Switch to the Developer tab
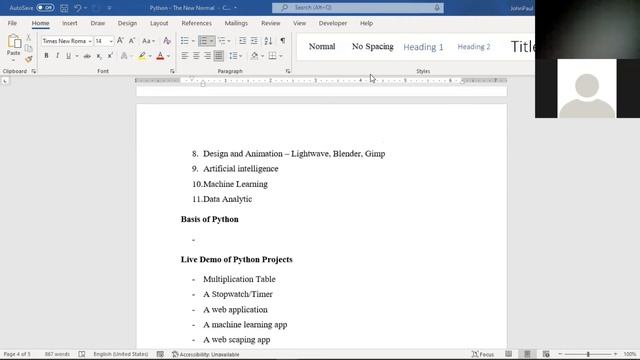Screen dimensions: 640x360 (x=333, y=23)
